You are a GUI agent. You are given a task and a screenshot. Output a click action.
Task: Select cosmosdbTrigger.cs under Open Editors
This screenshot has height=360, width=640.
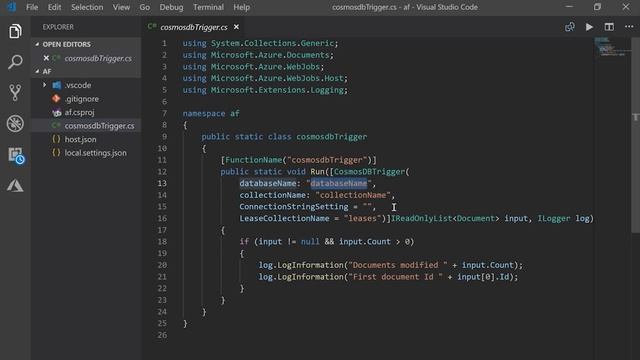coord(98,58)
